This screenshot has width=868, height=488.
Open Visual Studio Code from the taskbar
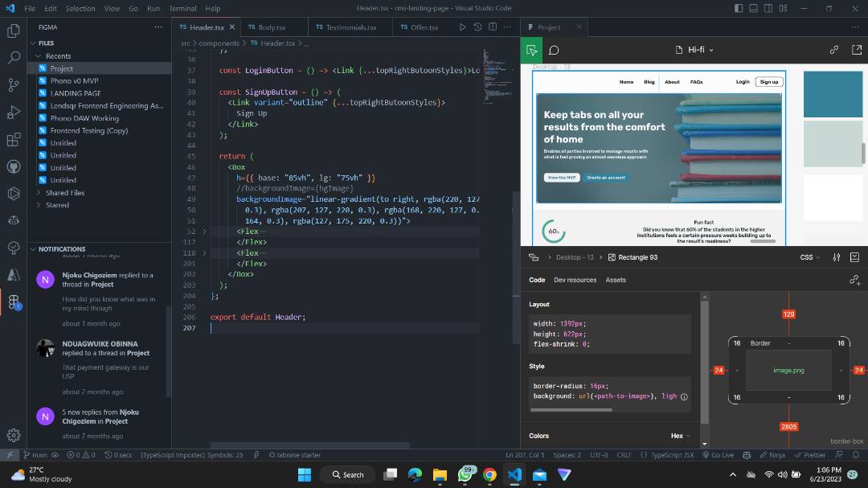point(514,474)
